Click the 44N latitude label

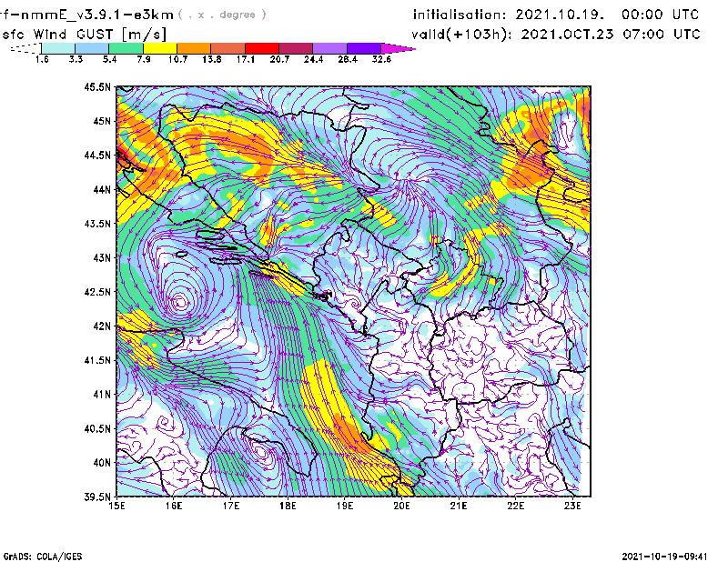pyautogui.click(x=102, y=189)
